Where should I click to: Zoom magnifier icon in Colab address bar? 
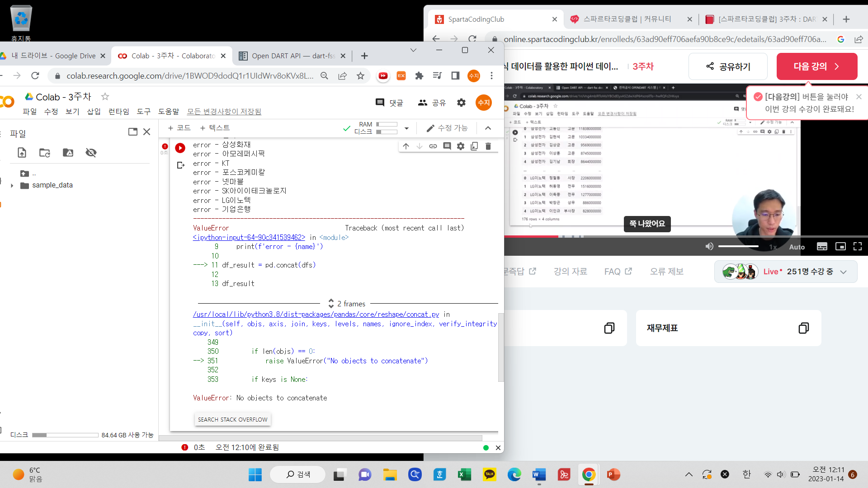pyautogui.click(x=324, y=76)
